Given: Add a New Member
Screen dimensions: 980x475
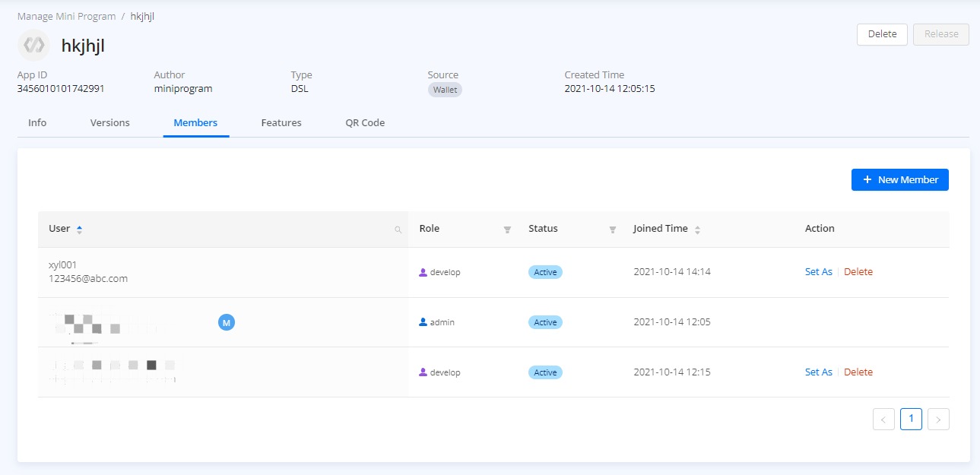Looking at the screenshot, I should pos(899,180).
